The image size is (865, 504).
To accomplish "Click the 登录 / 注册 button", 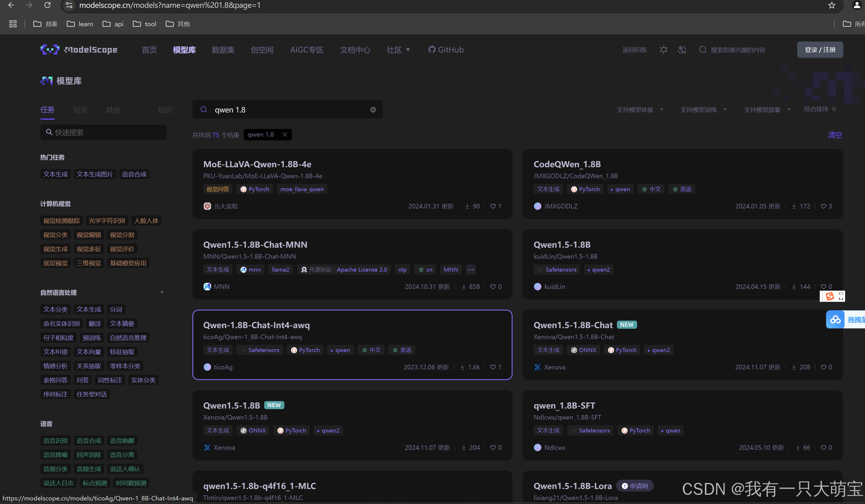I will (820, 50).
